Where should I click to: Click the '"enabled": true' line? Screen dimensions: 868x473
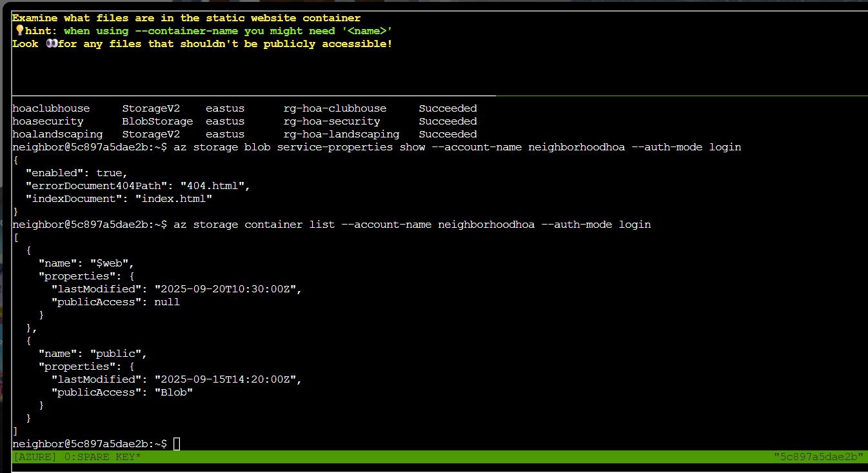point(77,173)
